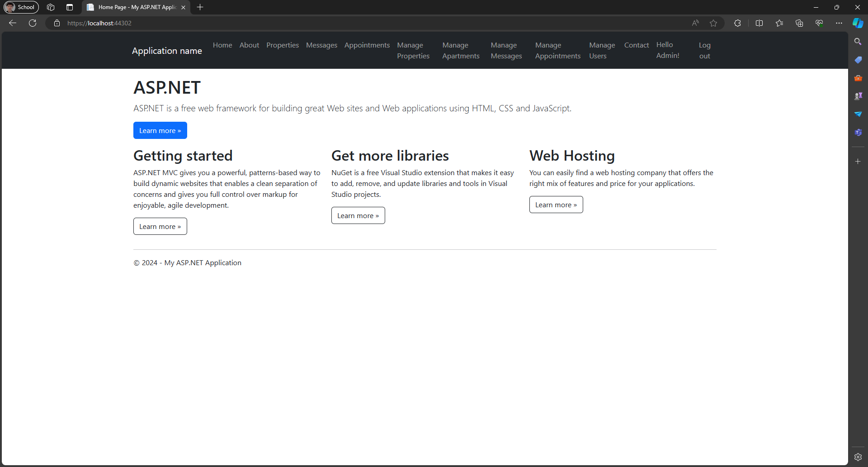Screen dimensions: 868x467
Task: Click Learn more under Web Hosting
Action: [x=556, y=205]
